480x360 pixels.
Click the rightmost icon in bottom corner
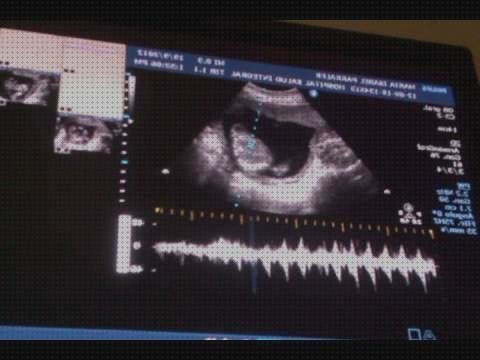pos(429,334)
